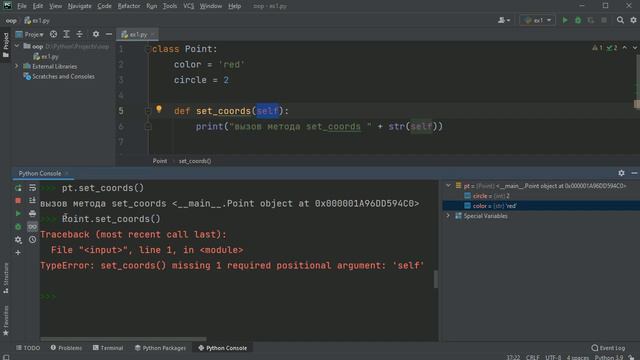Print console output with printer icon

[x=32, y=213]
